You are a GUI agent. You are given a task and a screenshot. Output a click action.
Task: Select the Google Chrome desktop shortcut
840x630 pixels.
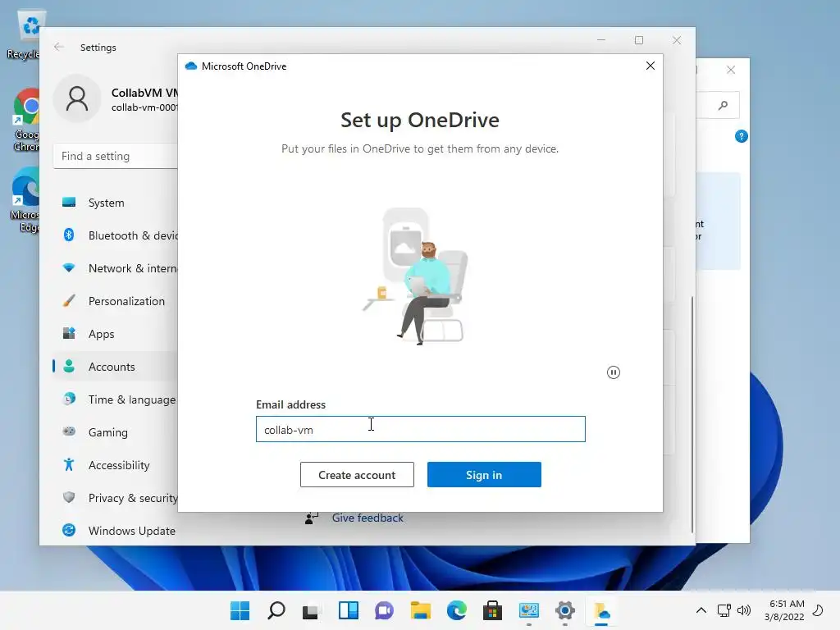click(x=27, y=120)
